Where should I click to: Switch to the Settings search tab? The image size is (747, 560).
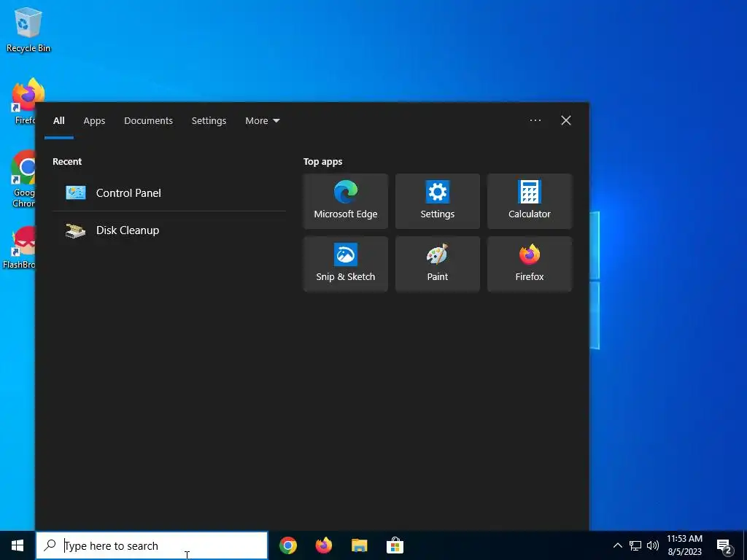(209, 121)
